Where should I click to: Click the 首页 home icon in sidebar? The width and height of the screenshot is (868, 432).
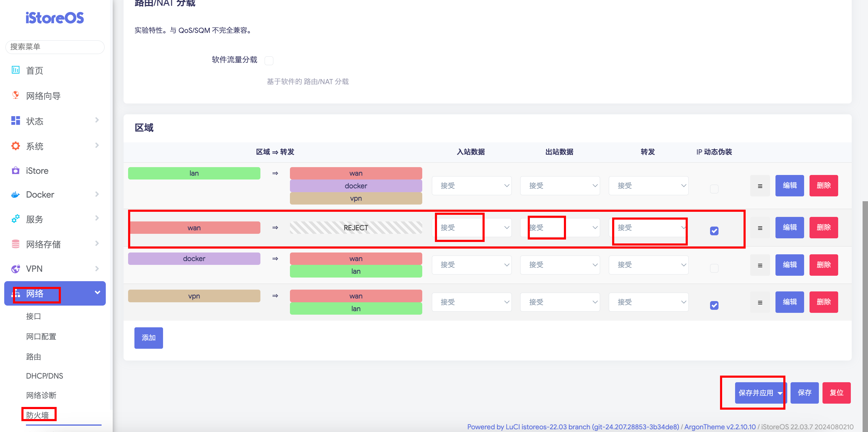point(15,70)
